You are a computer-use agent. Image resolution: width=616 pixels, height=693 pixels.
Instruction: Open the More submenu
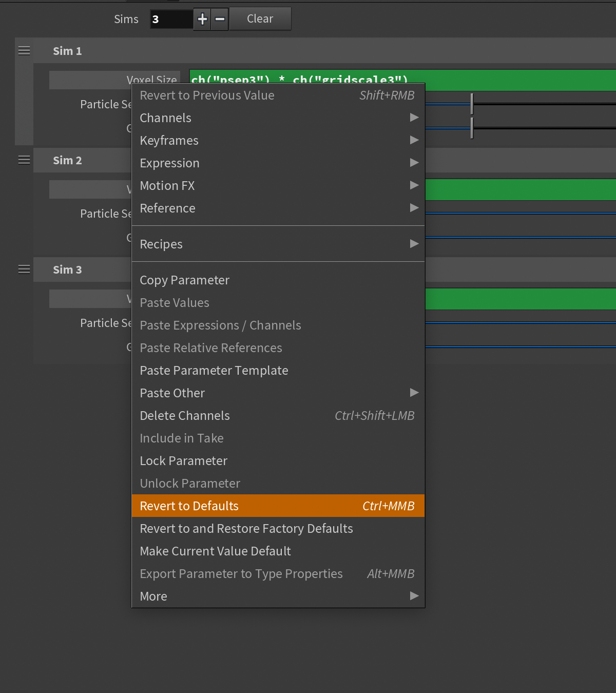point(278,596)
